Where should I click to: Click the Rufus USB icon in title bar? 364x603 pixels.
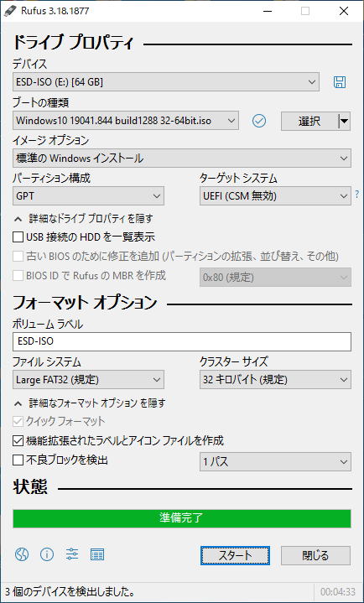point(8,11)
